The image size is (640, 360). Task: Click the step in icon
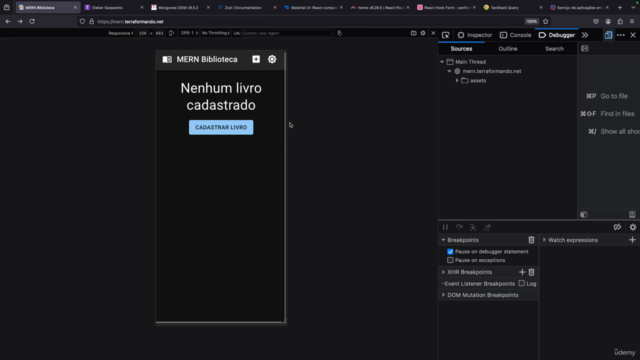tap(473, 227)
